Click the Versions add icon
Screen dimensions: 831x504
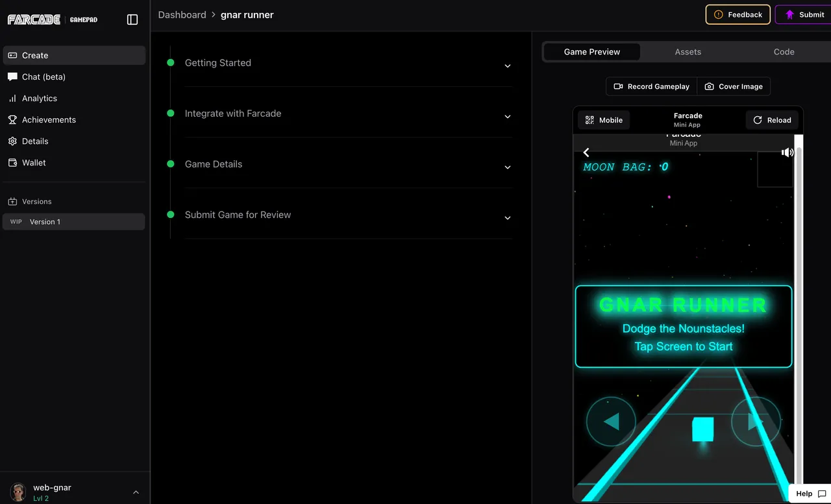[x=12, y=202]
